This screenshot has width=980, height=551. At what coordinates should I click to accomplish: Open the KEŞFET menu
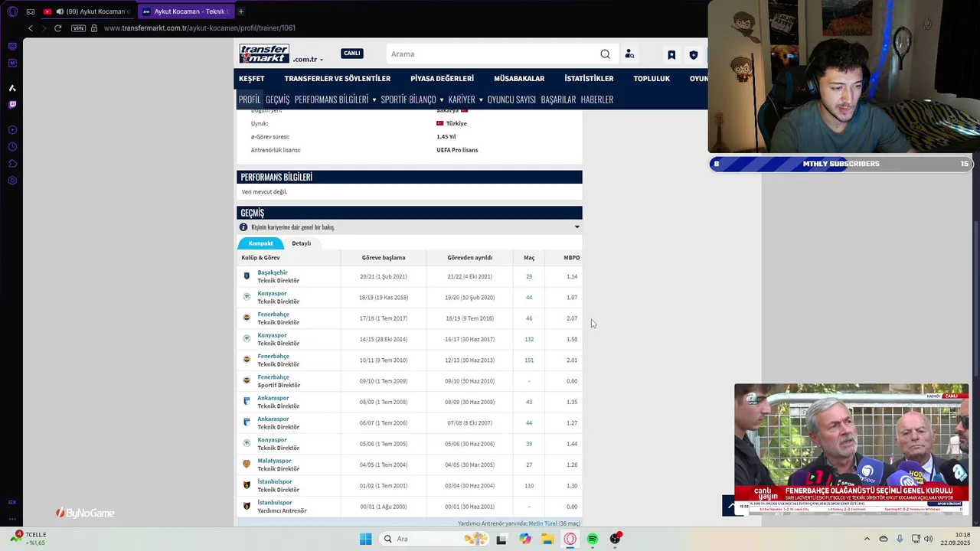[252, 79]
